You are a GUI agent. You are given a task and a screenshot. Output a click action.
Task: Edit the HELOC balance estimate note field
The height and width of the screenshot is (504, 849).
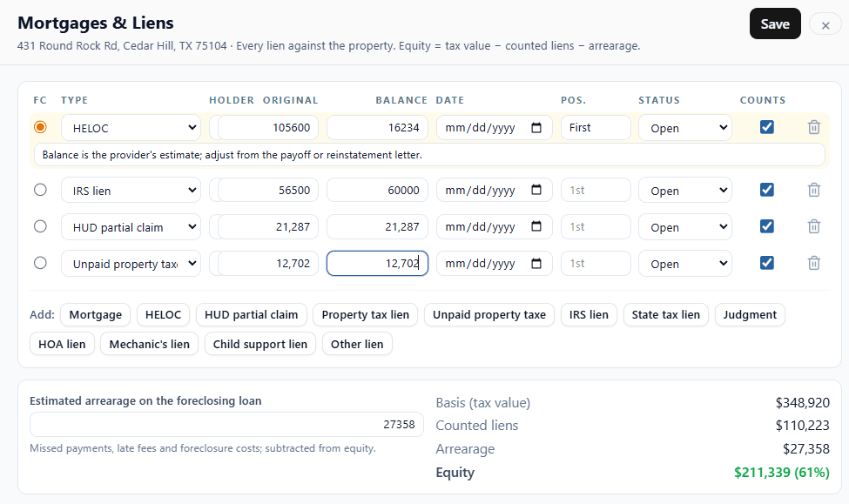pyautogui.click(x=429, y=155)
